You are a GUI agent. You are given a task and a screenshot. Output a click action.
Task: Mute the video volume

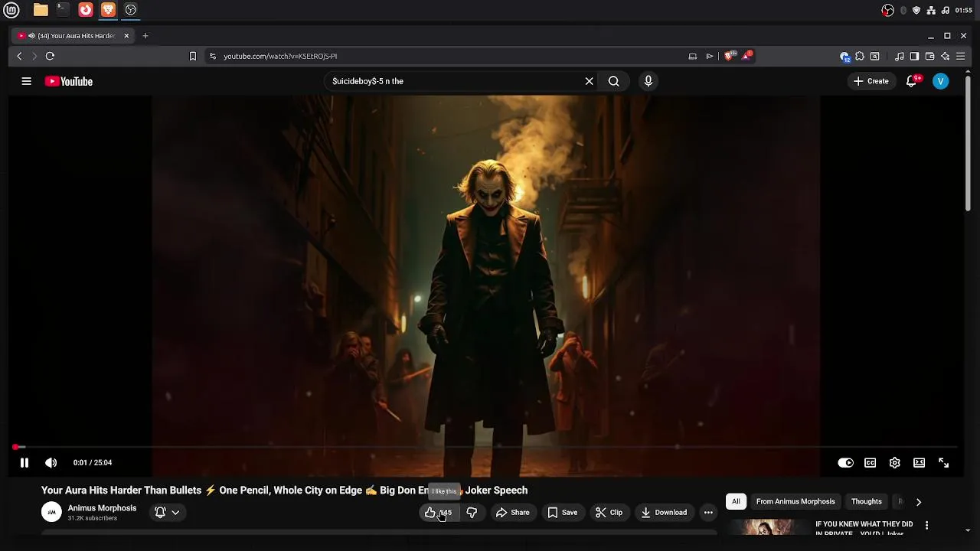tap(51, 462)
